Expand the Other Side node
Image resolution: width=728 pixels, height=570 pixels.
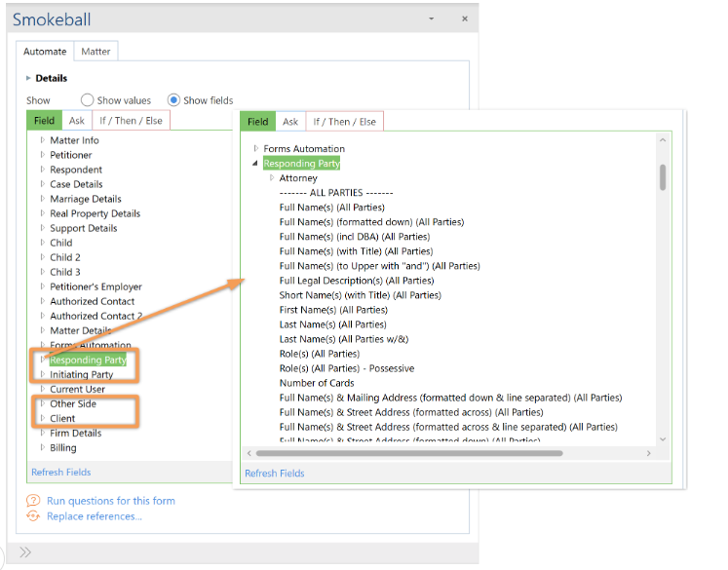pos(42,403)
